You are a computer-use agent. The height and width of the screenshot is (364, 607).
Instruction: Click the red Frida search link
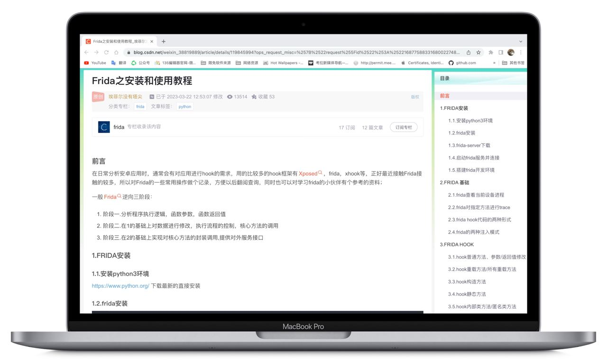click(x=113, y=197)
